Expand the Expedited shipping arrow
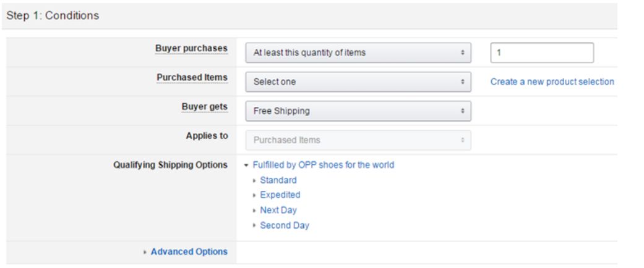The height and width of the screenshot is (268, 644). tap(254, 195)
